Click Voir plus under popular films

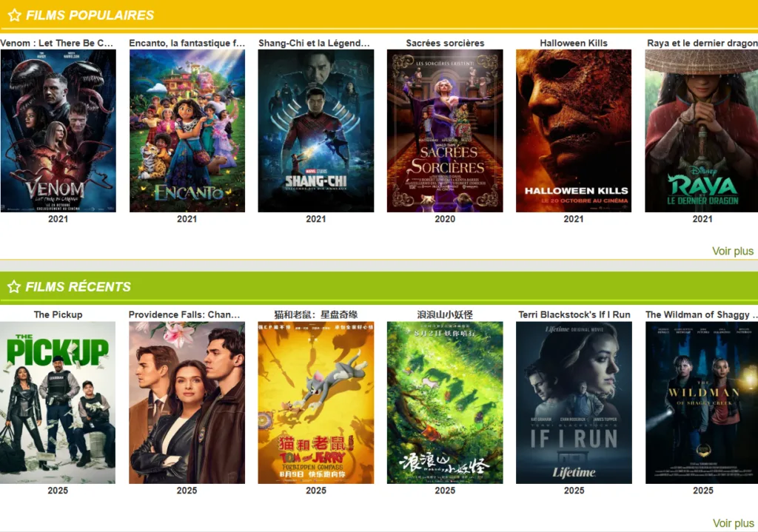point(733,252)
